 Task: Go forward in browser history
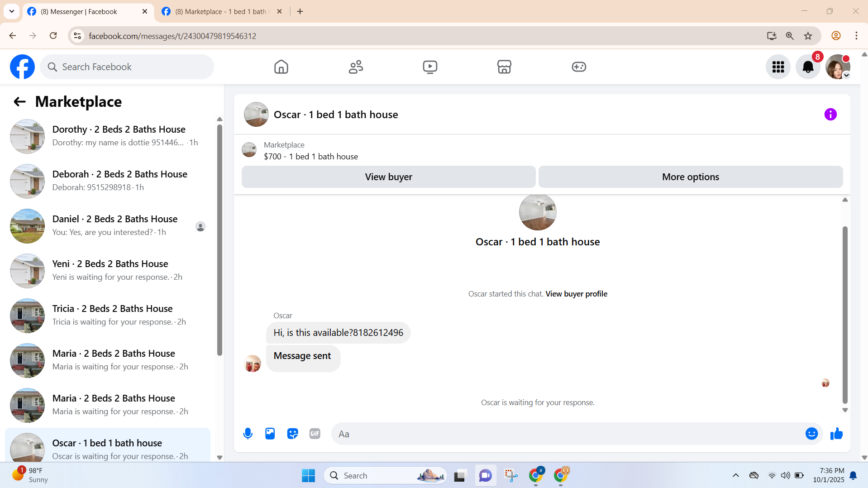click(x=33, y=36)
